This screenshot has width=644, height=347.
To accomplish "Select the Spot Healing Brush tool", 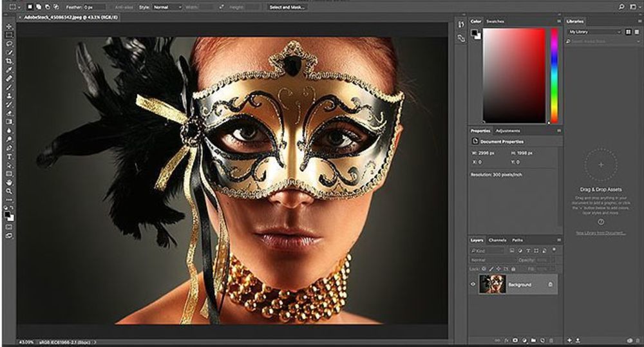I will 9,79.
